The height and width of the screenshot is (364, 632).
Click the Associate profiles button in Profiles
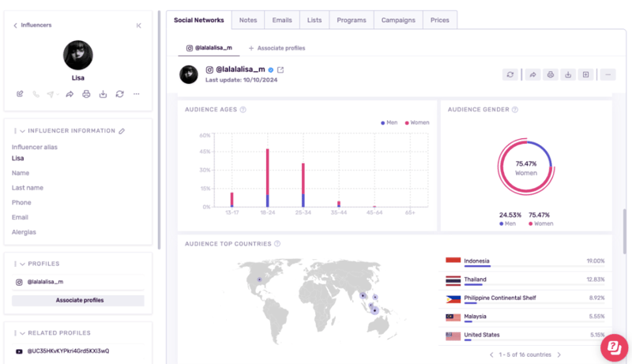coord(78,300)
